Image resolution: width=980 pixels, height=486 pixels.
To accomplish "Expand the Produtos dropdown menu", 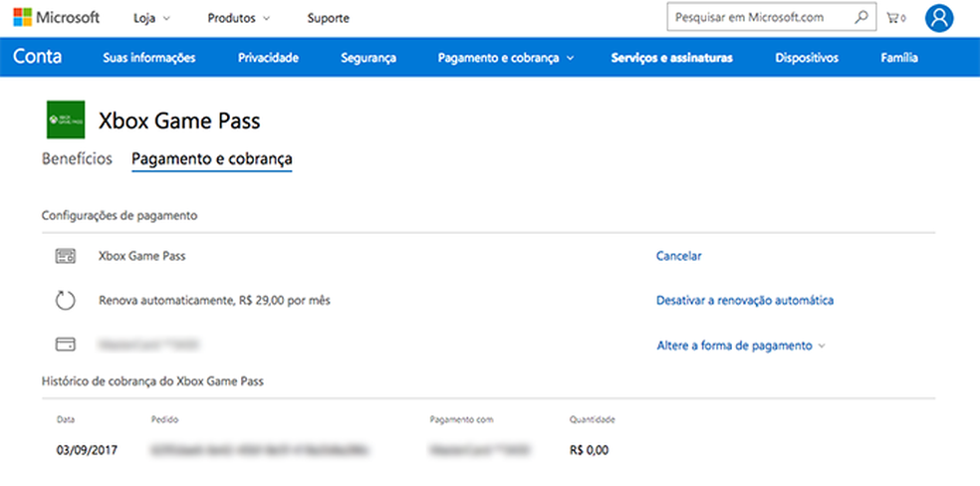I will [239, 18].
